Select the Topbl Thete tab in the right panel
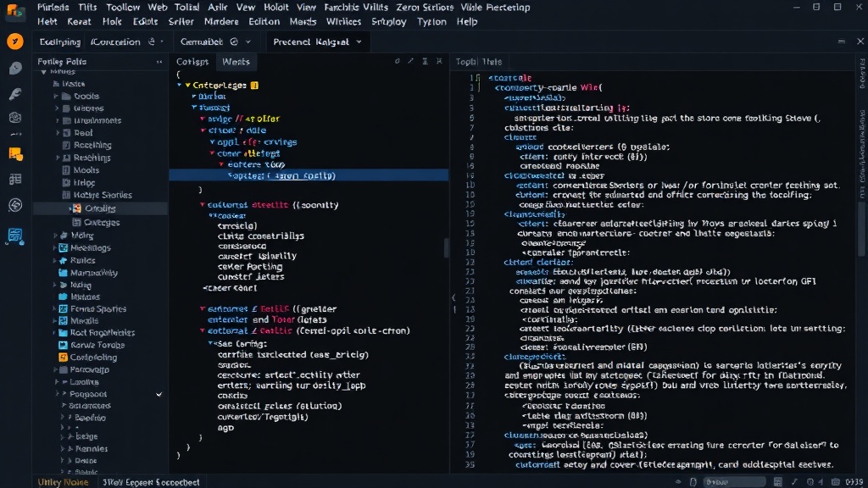Image resolution: width=868 pixels, height=488 pixels. click(479, 61)
